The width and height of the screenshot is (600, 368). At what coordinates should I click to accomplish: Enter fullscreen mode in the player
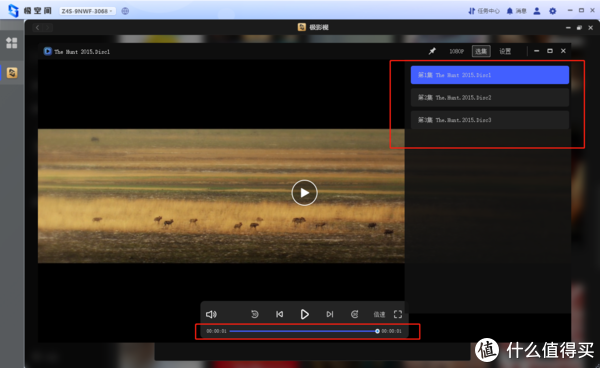[398, 314]
